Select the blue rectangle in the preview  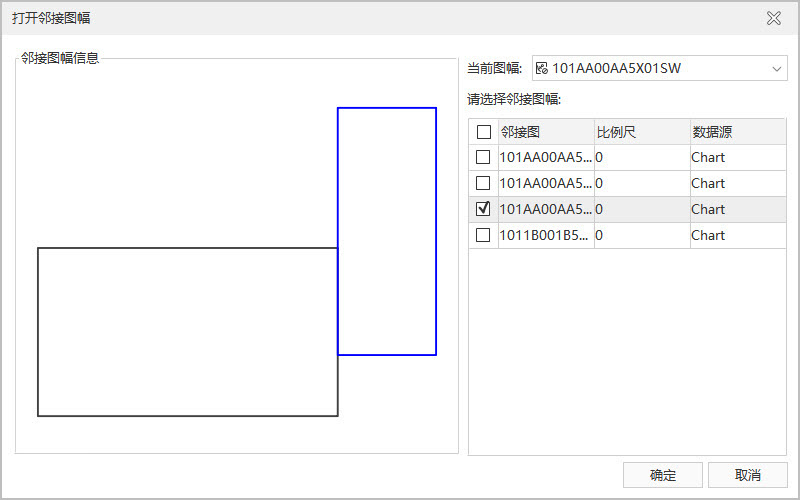tap(387, 231)
